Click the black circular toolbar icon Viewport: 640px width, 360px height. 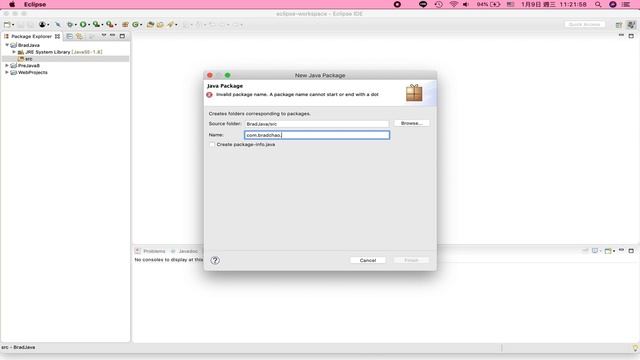pos(42,24)
